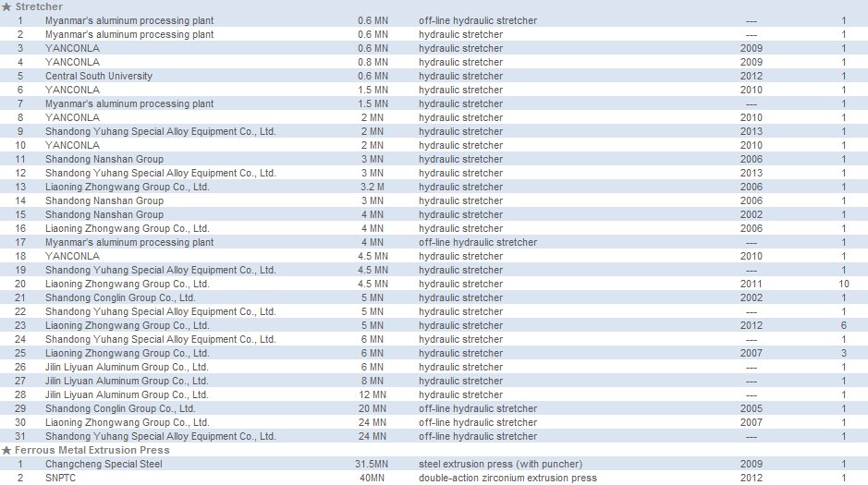Viewport: 868px width, 485px height.
Task: Click YANCONLA in stretcher row 8
Action: click(72, 117)
